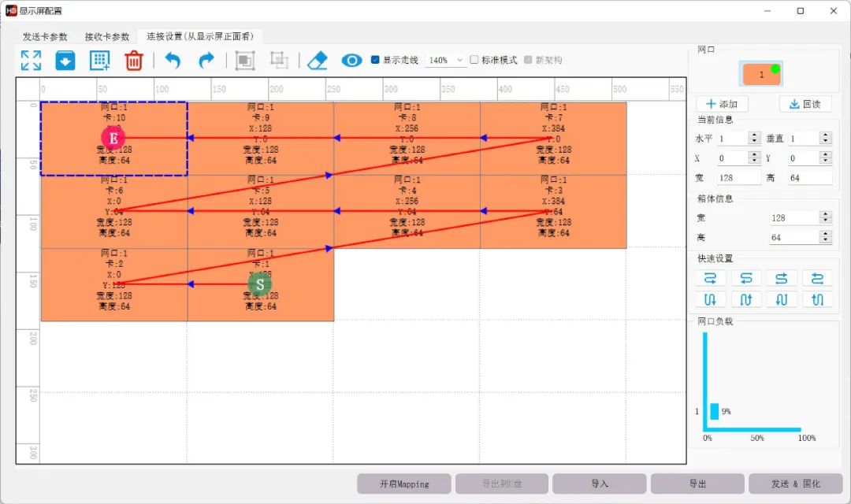Apply the fourth quick-setting pattern in the bottom row
851x504 pixels.
tap(817, 299)
